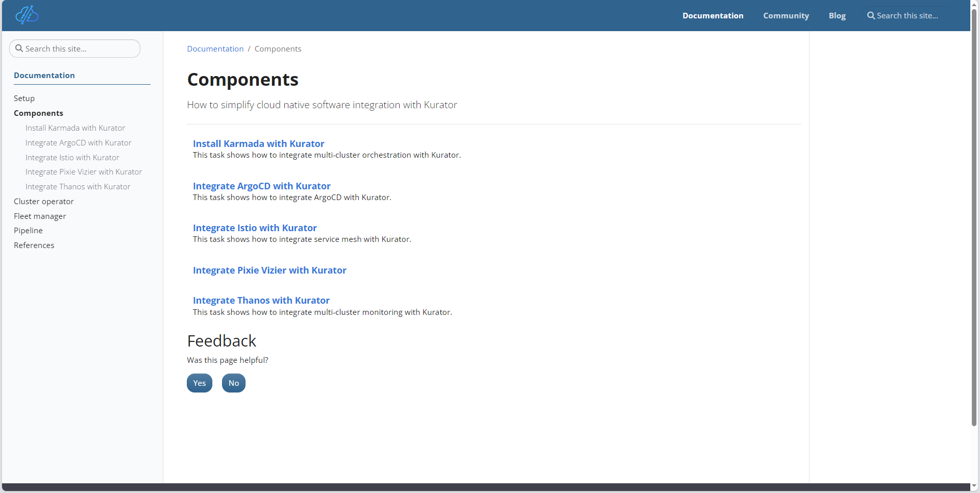
Task: Open main Integrate Thanos with Kurator link
Action: 261,301
